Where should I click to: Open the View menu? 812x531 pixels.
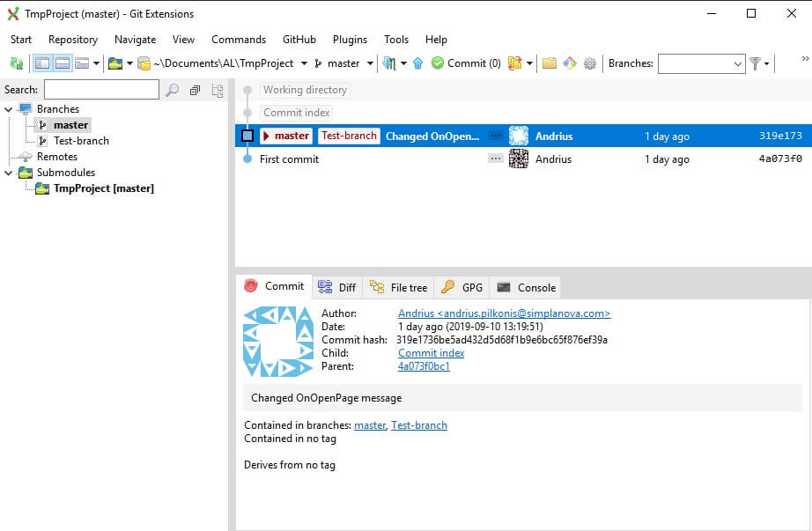[183, 40]
